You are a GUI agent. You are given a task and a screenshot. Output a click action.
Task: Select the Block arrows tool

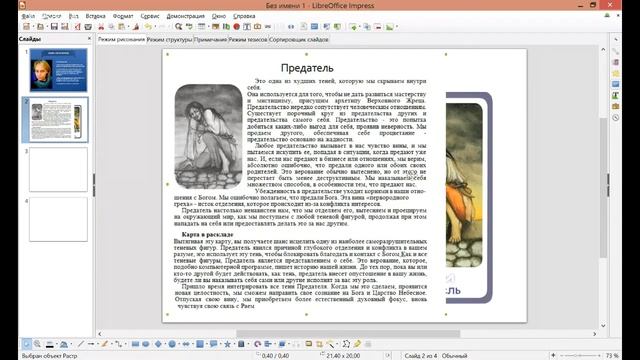point(186,344)
